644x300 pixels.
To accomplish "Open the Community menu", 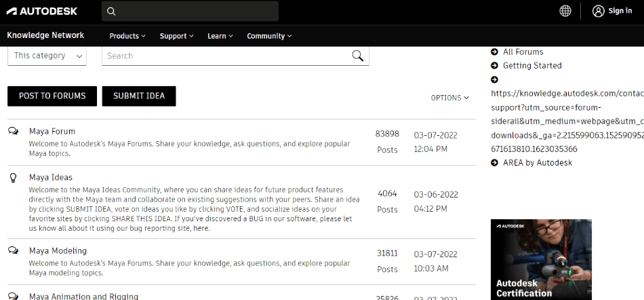I will [269, 36].
